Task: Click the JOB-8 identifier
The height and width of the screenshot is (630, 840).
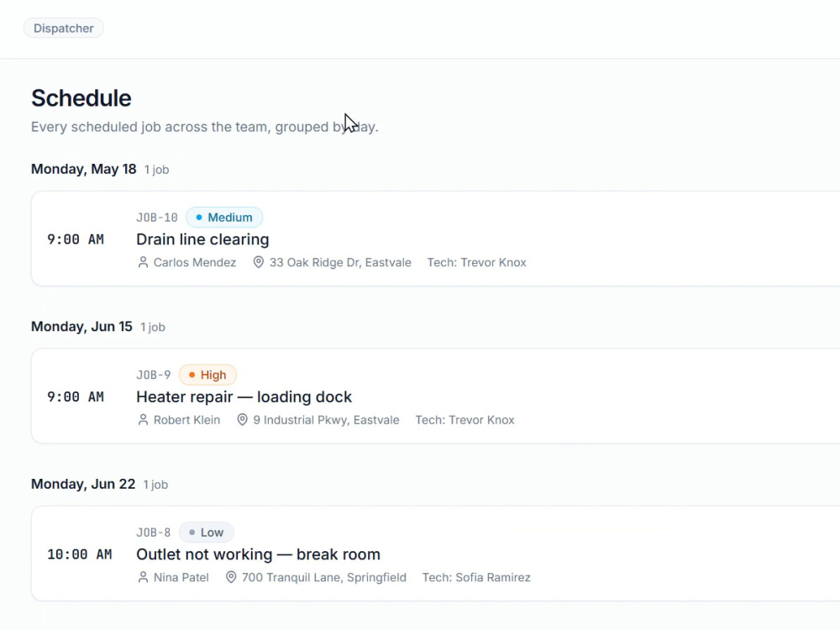Action: 154,533
